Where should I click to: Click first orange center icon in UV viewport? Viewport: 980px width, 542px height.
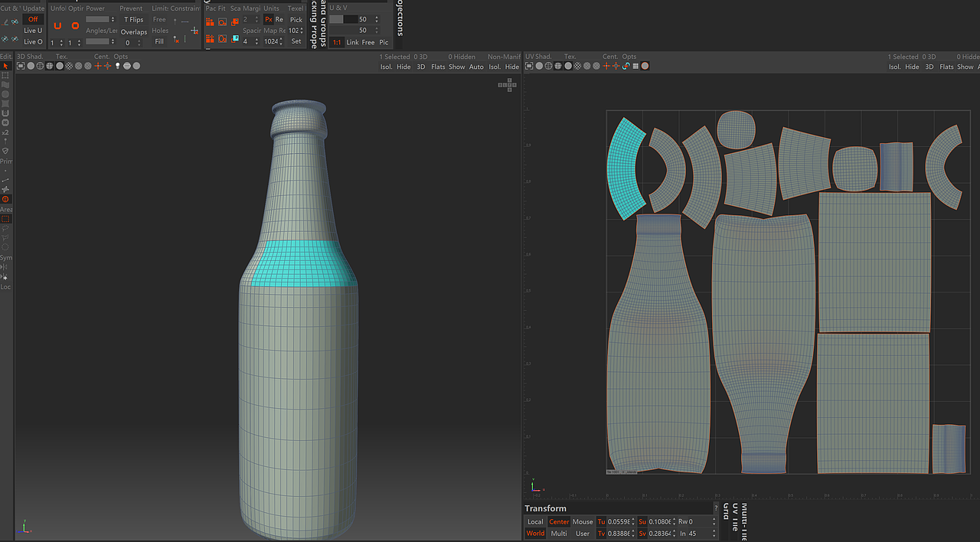click(x=607, y=66)
